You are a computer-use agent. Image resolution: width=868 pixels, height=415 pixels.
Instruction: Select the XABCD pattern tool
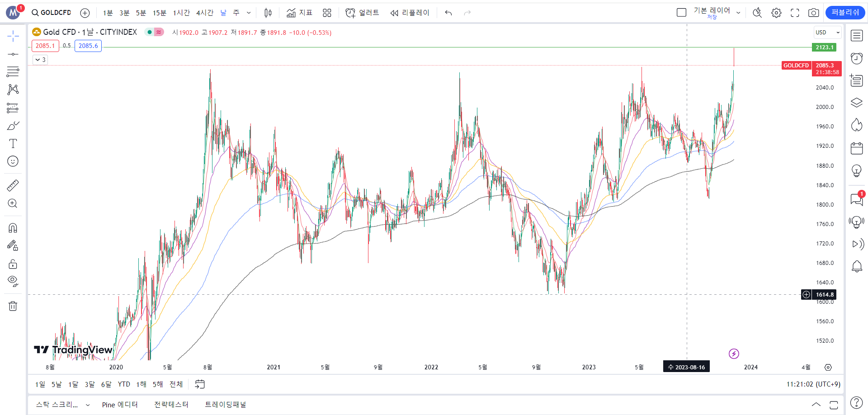coord(13,90)
